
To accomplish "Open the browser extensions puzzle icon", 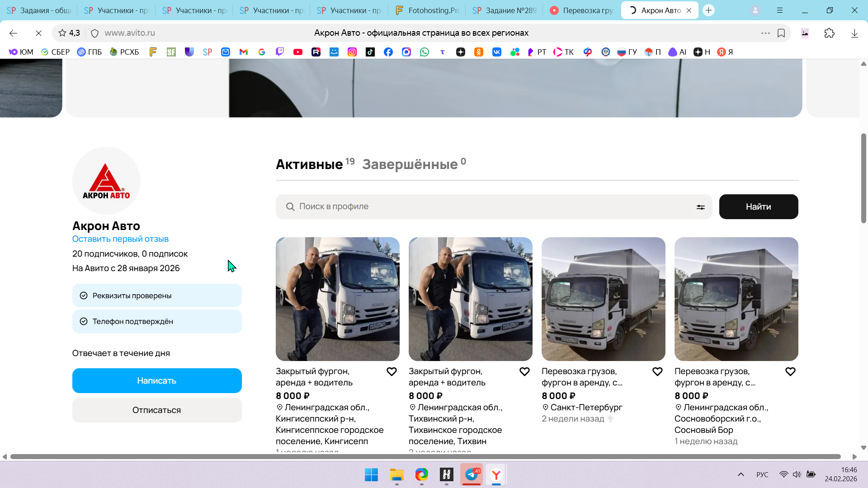I will coord(829,33).
